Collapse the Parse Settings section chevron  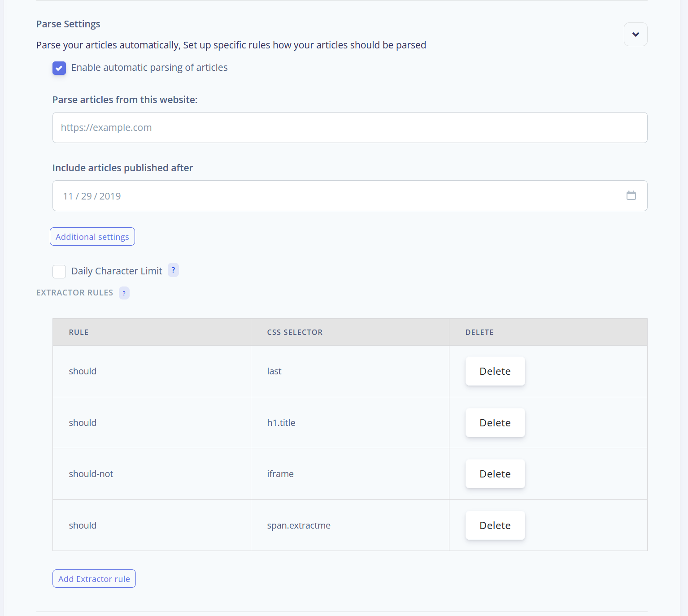pos(636,35)
